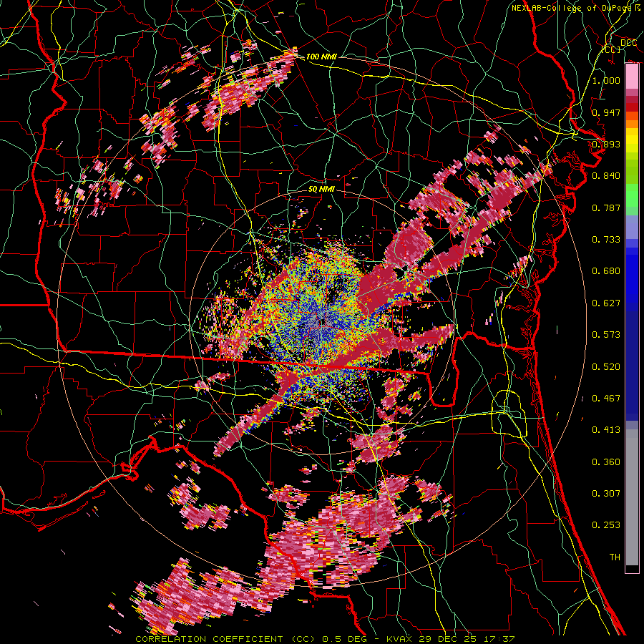This screenshot has width=644, height=644.
Task: Select the 0.893 scale value
Action: point(606,144)
